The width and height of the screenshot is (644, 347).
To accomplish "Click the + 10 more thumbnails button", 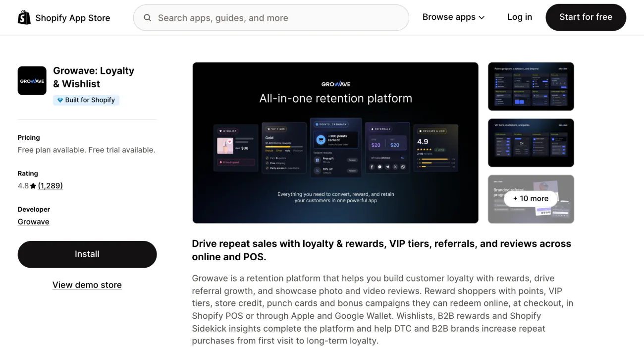I will 531,199.
